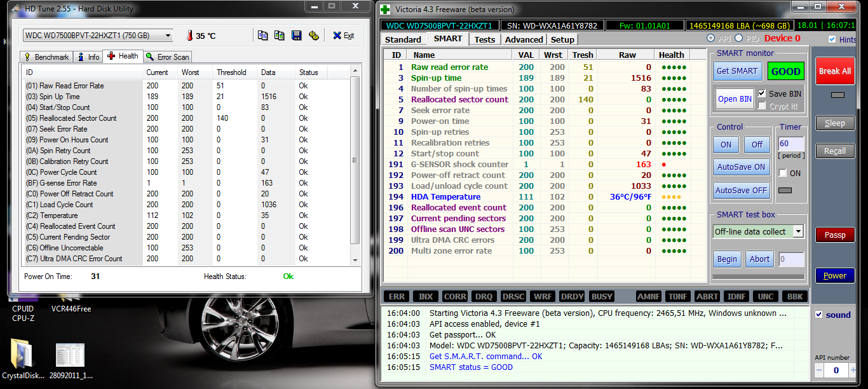Viewport: 868px width, 389px height.
Task: Click the AutoSave ON button
Action: tap(741, 167)
